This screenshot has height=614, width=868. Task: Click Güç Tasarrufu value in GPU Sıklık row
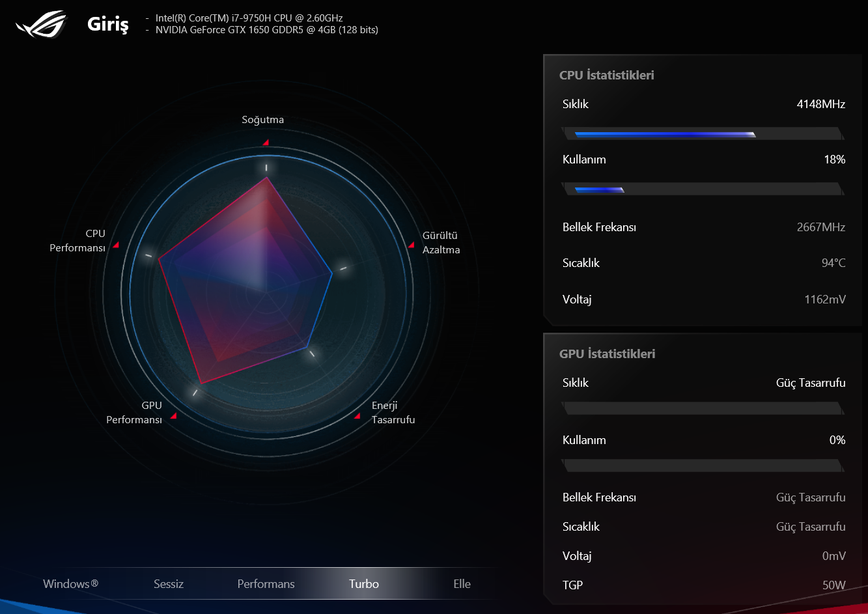pos(811,383)
